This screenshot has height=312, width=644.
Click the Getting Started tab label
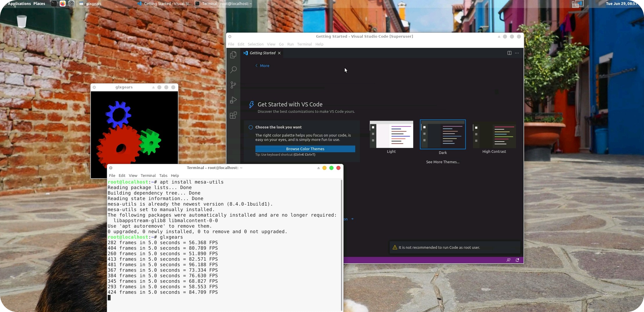(x=262, y=53)
